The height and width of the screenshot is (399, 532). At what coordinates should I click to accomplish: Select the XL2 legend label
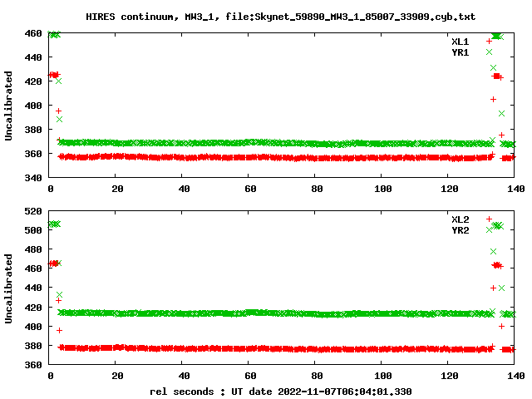click(x=460, y=219)
